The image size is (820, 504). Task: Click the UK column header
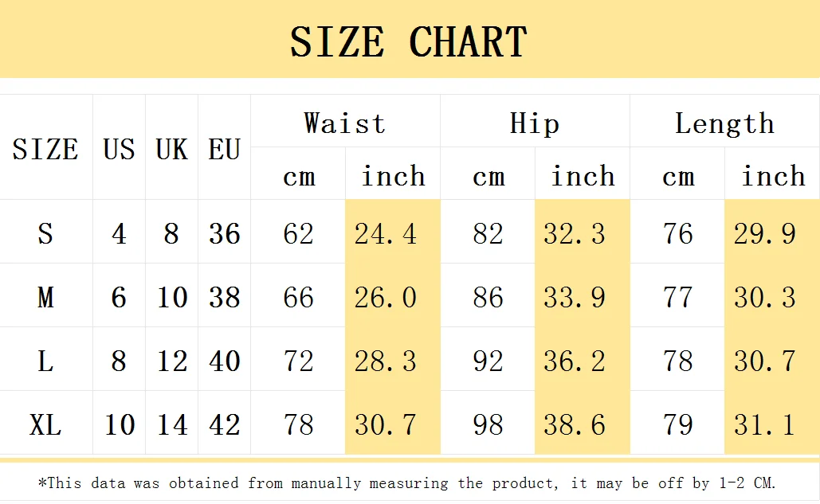coord(171,149)
